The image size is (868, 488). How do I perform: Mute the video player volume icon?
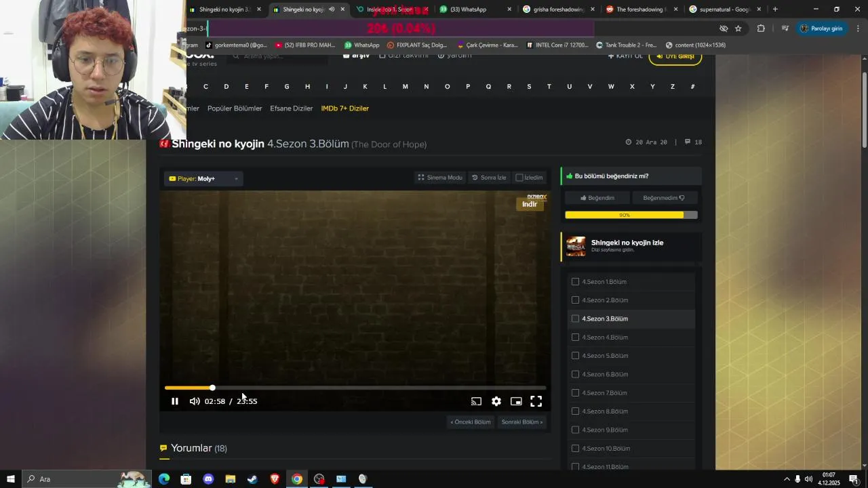coord(195,401)
